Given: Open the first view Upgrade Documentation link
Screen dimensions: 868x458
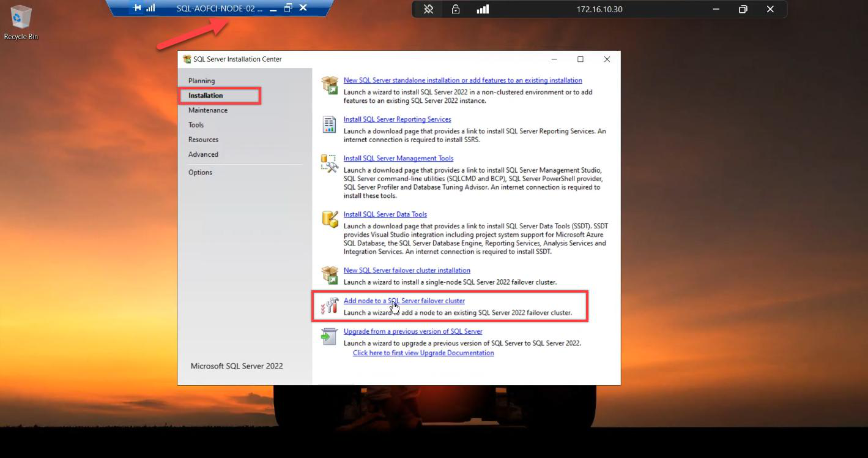Looking at the screenshot, I should [423, 353].
